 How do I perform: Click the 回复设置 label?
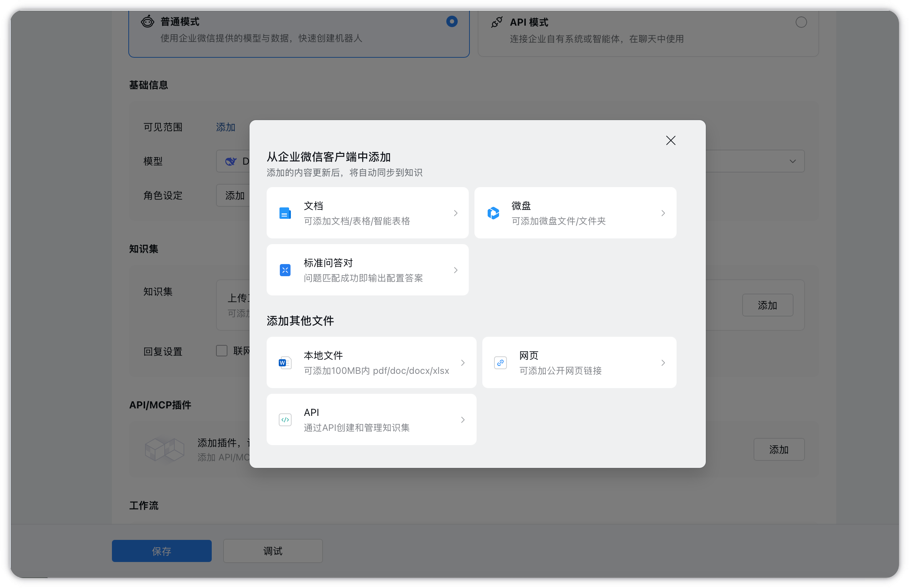click(163, 351)
